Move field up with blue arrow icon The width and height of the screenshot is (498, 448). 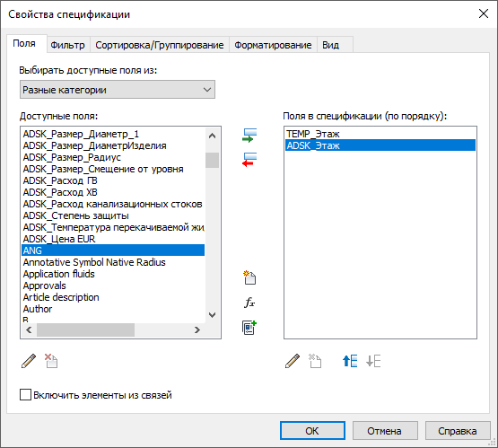tap(350, 361)
